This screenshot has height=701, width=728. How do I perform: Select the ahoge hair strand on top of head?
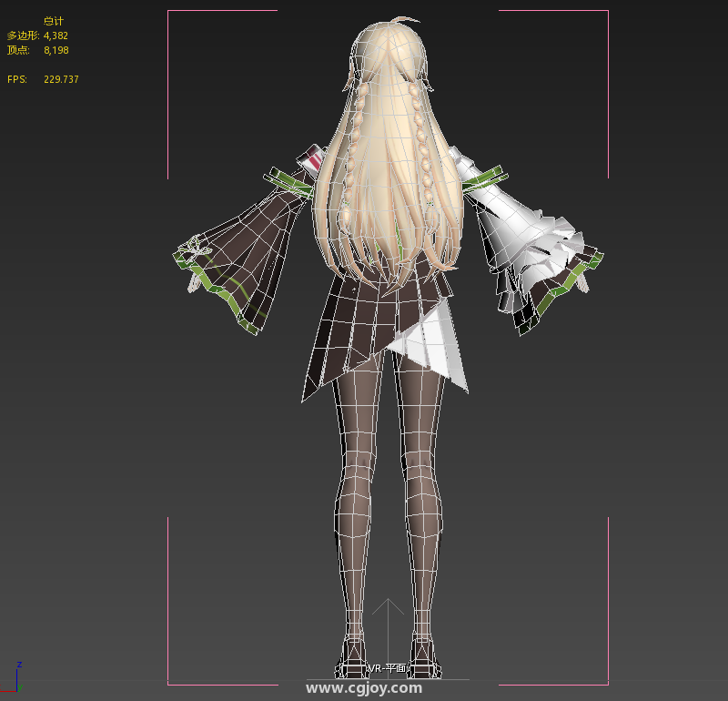coord(405,20)
